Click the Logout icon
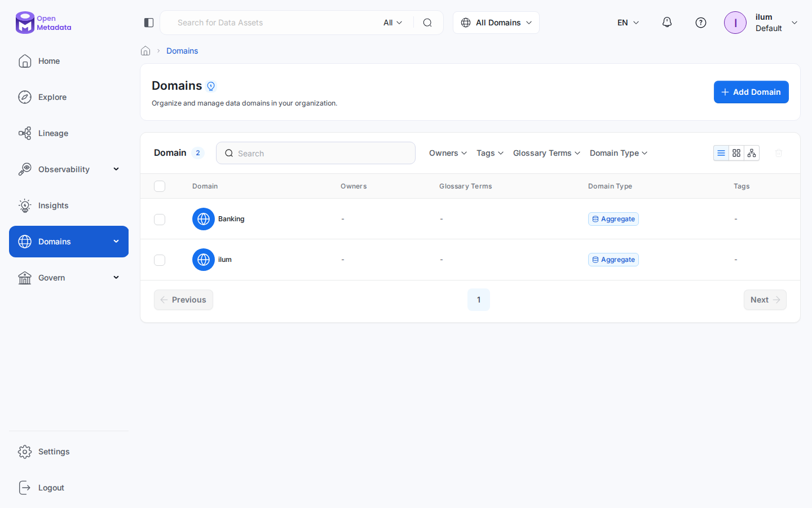Screen dimensions: 812x508 pos(25,488)
